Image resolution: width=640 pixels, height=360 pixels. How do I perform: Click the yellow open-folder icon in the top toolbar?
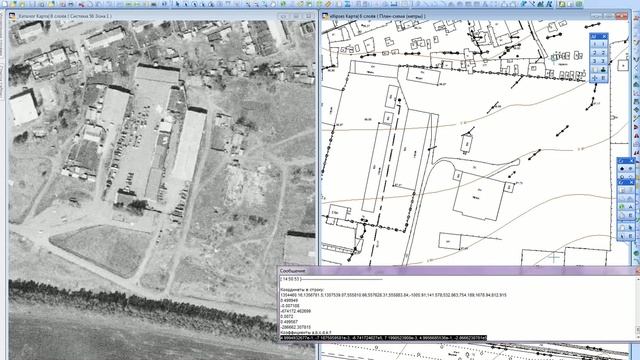pos(13,4)
